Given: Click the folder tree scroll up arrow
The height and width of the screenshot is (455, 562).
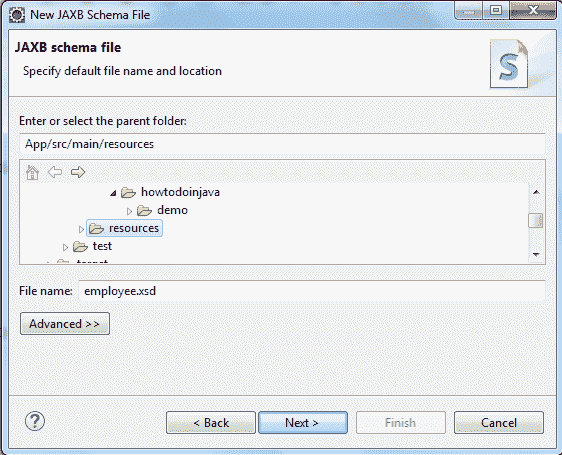Looking at the screenshot, I should click(x=536, y=192).
